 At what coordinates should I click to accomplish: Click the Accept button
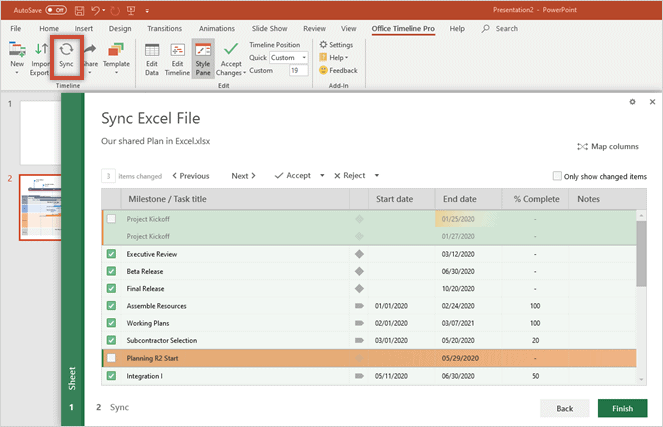point(293,175)
